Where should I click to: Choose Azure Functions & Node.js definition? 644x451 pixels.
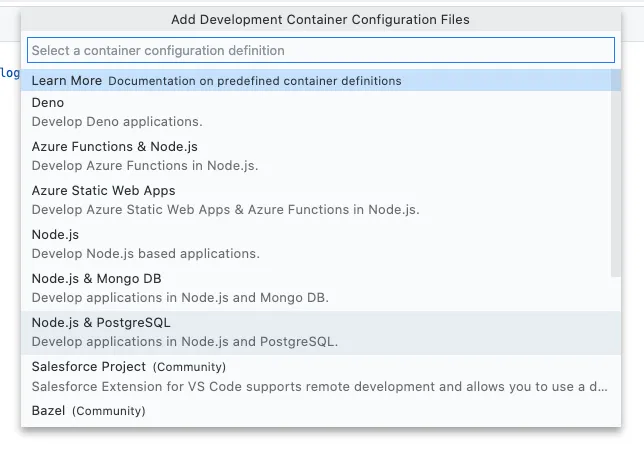coord(114,147)
